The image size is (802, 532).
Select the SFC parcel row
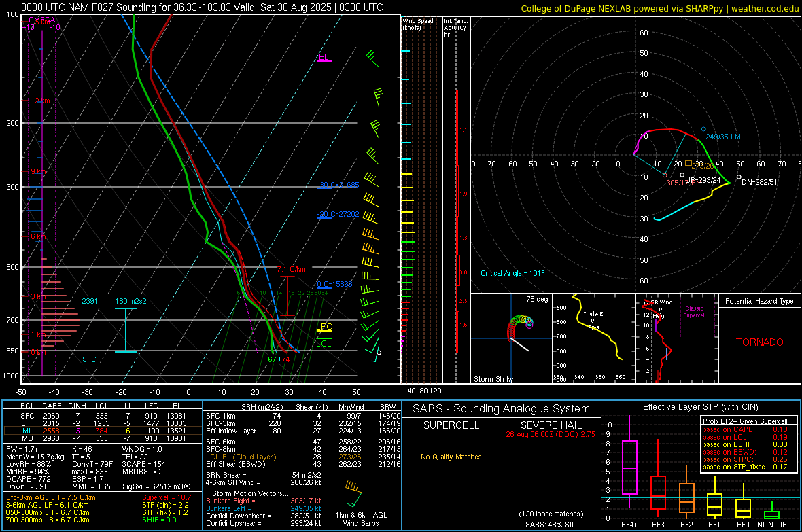coord(103,416)
